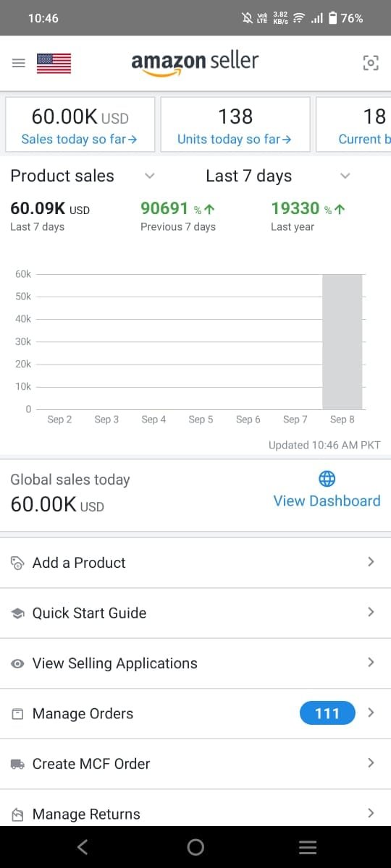
Task: Open the chevron beside Quick Start Guide
Action: point(371,613)
